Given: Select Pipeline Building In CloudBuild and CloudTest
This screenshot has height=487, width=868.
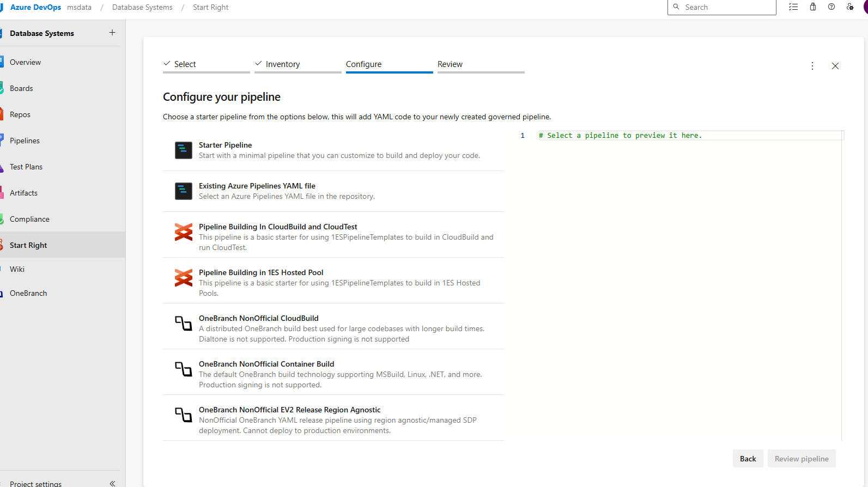Looking at the screenshot, I should pos(278,227).
